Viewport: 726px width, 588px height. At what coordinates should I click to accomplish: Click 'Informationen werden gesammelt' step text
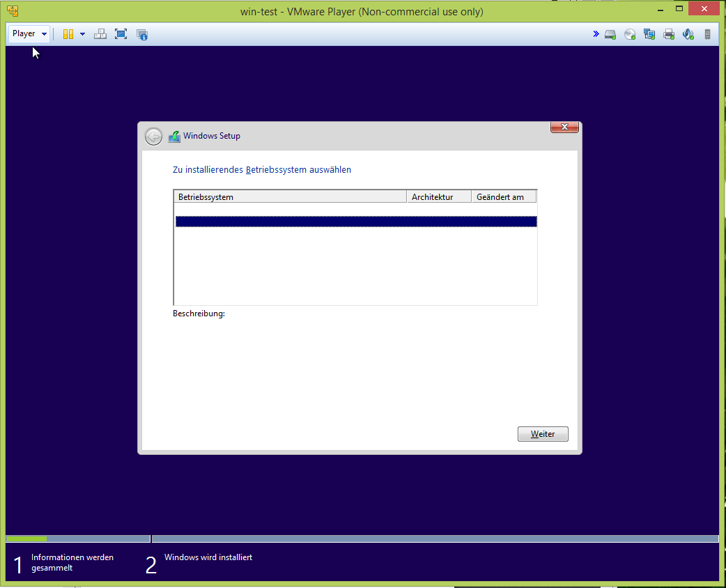tap(72, 562)
